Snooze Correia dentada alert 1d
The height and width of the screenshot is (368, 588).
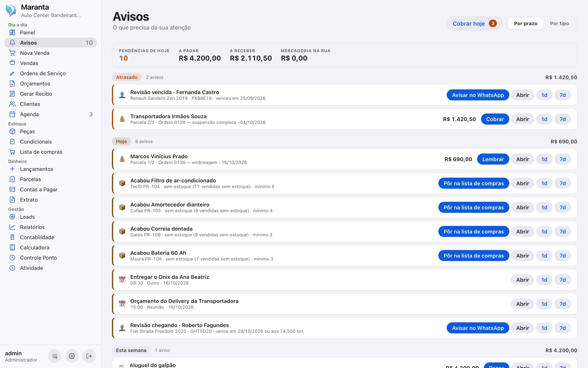point(544,232)
